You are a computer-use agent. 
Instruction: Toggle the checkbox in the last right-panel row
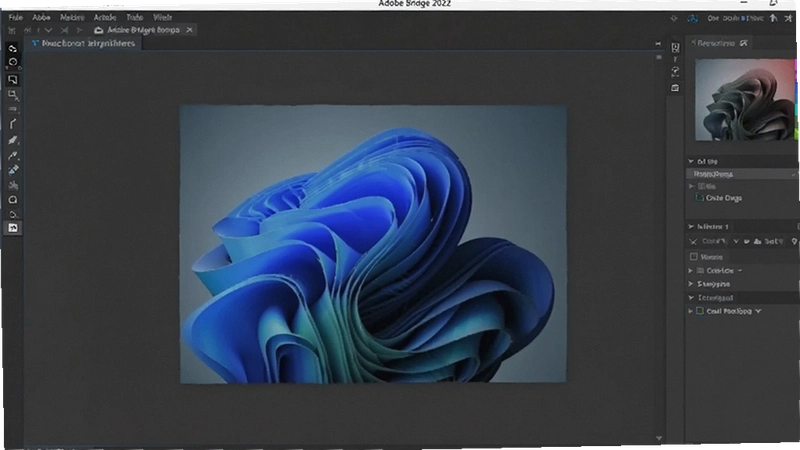[x=700, y=311]
